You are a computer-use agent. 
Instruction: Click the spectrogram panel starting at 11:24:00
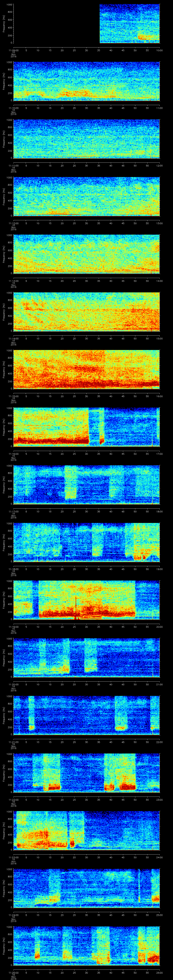pos(86,888)
